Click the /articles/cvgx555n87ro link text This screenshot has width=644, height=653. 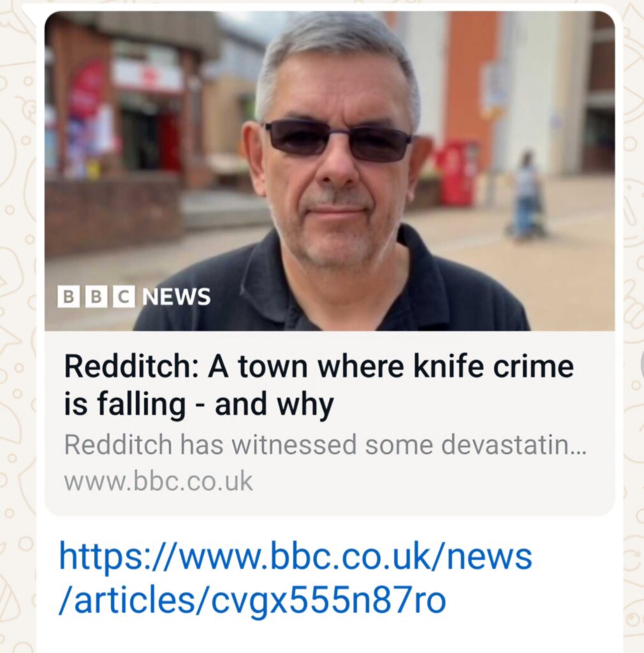point(252,600)
